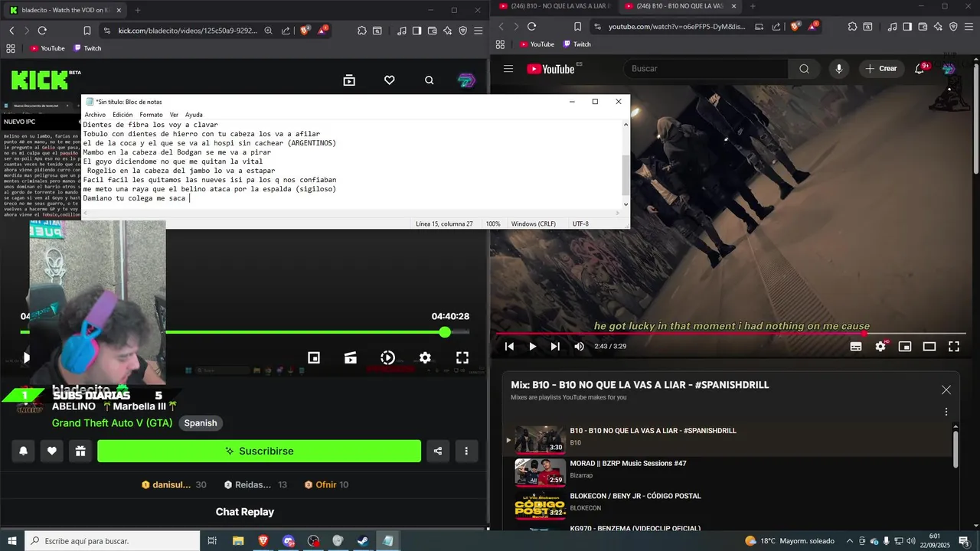
Task: Open Kick player theater mode icon
Action: (351, 357)
